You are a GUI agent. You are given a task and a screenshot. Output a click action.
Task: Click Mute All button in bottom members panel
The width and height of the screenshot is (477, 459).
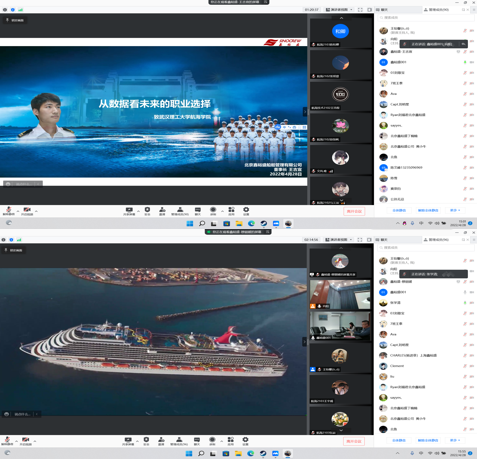[399, 440]
